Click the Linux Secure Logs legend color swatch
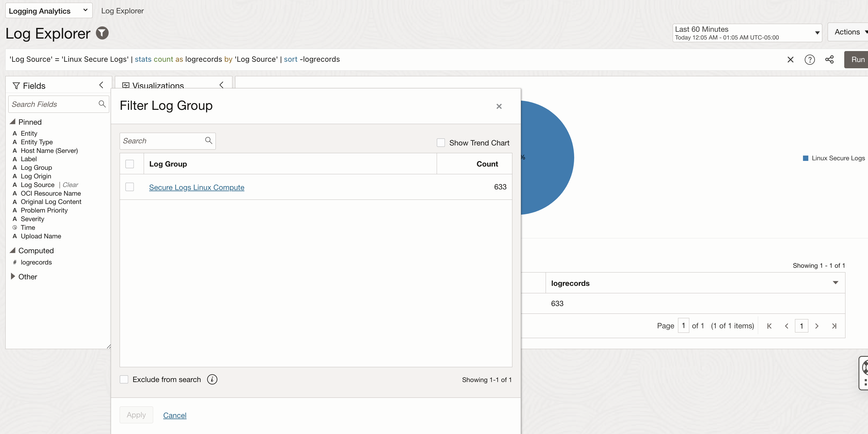This screenshot has width=868, height=434. (806, 158)
